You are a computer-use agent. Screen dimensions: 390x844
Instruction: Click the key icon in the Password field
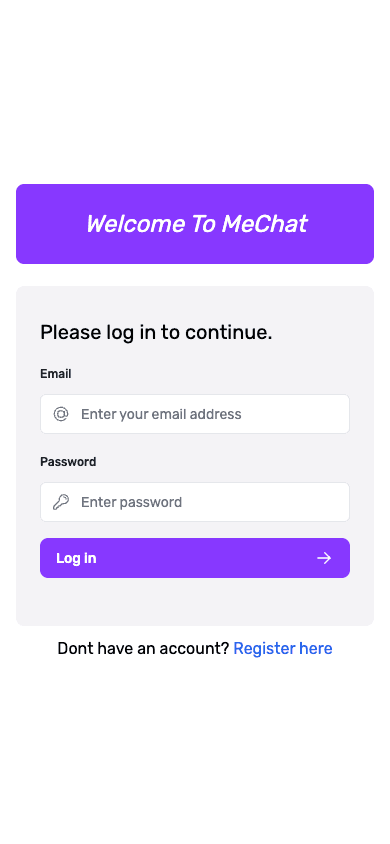pos(61,502)
